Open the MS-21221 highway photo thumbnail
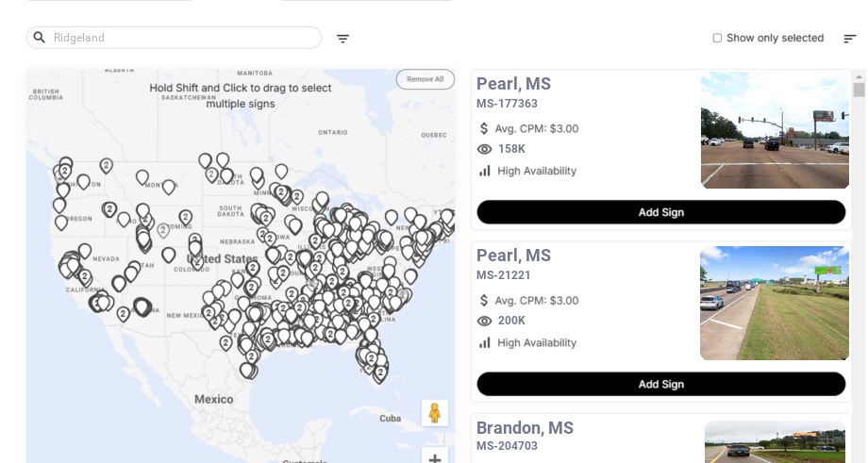The image size is (868, 463). [x=774, y=303]
